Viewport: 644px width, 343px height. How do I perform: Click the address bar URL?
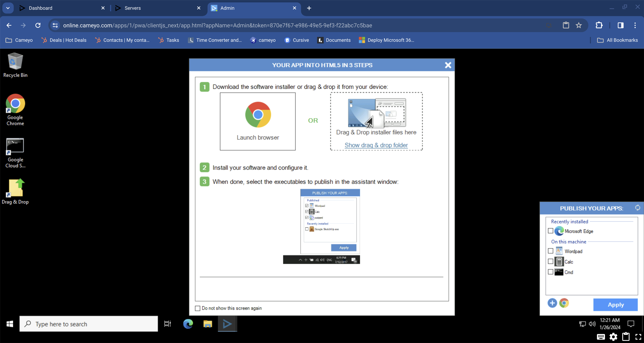(x=218, y=25)
